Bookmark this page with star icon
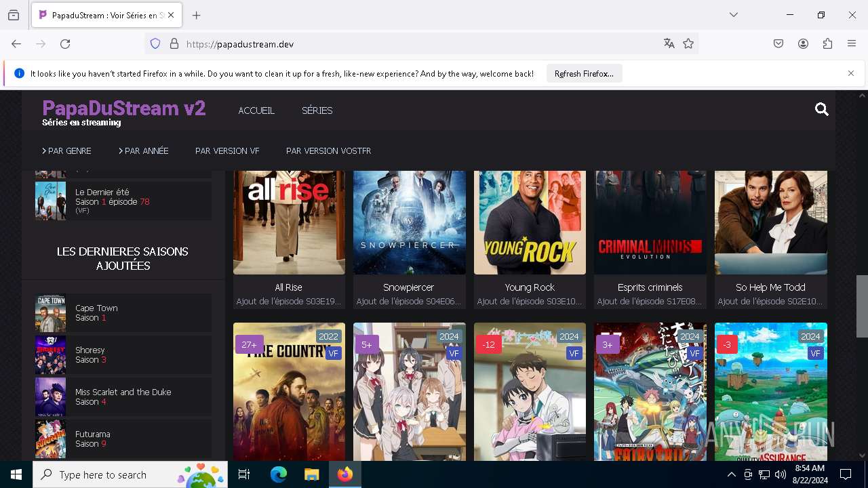The height and width of the screenshot is (488, 868). [x=688, y=44]
